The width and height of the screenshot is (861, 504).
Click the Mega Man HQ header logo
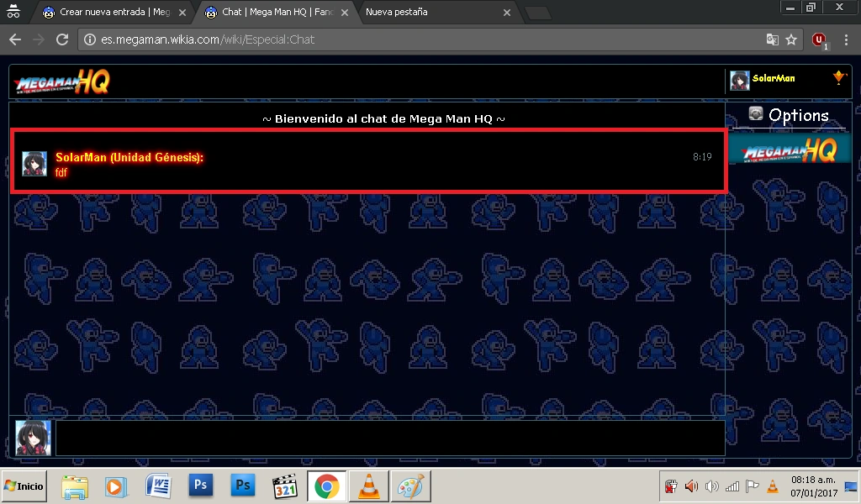click(62, 82)
